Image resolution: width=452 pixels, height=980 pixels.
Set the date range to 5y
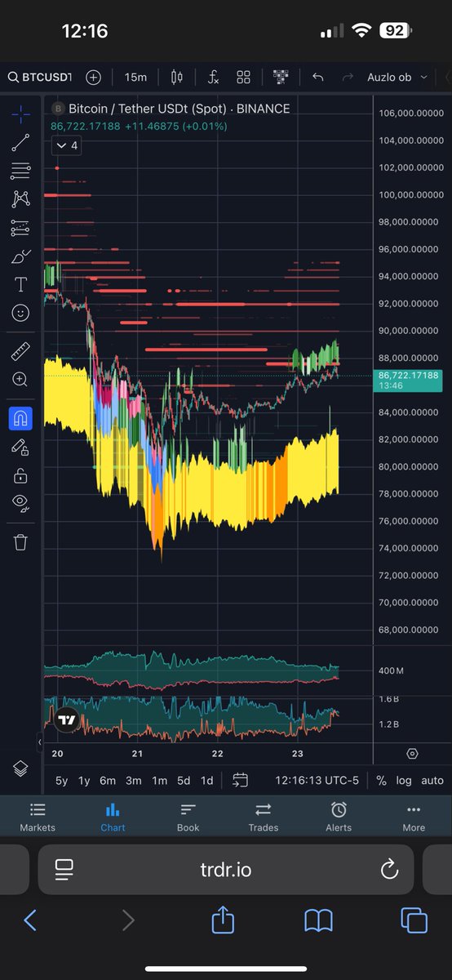61,780
